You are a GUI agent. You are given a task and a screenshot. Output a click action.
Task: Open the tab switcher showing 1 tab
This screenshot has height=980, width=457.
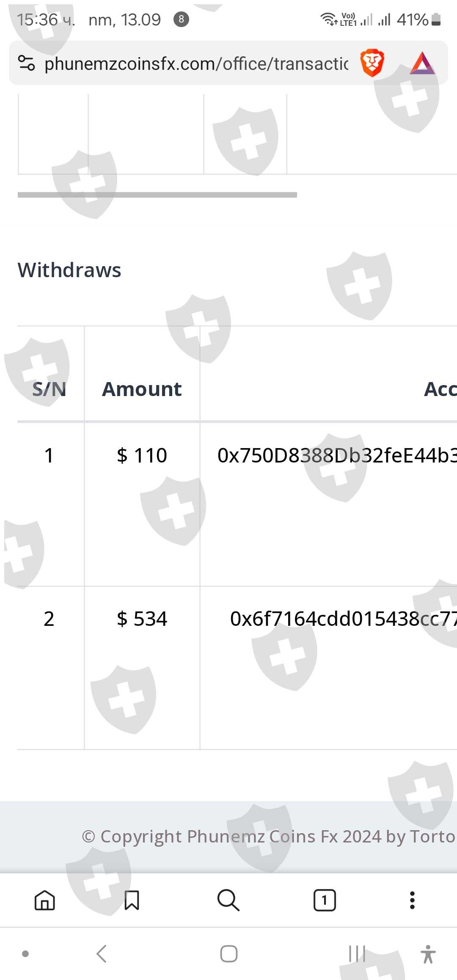(325, 900)
